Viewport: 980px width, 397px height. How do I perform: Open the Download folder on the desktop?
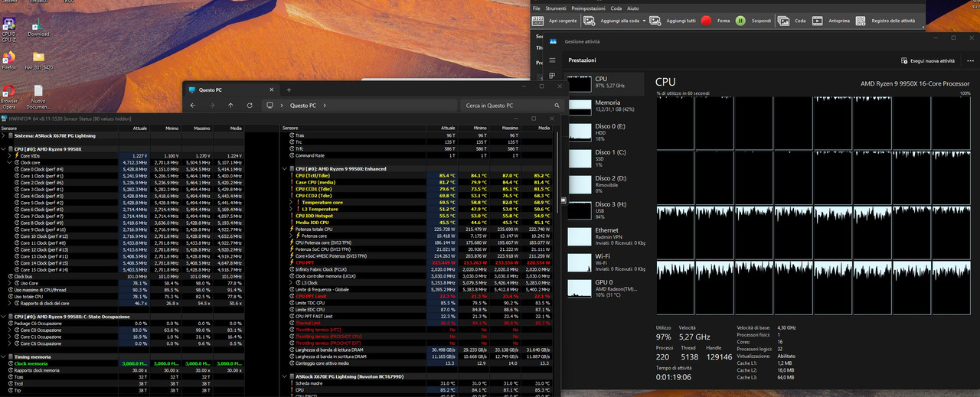point(38,26)
